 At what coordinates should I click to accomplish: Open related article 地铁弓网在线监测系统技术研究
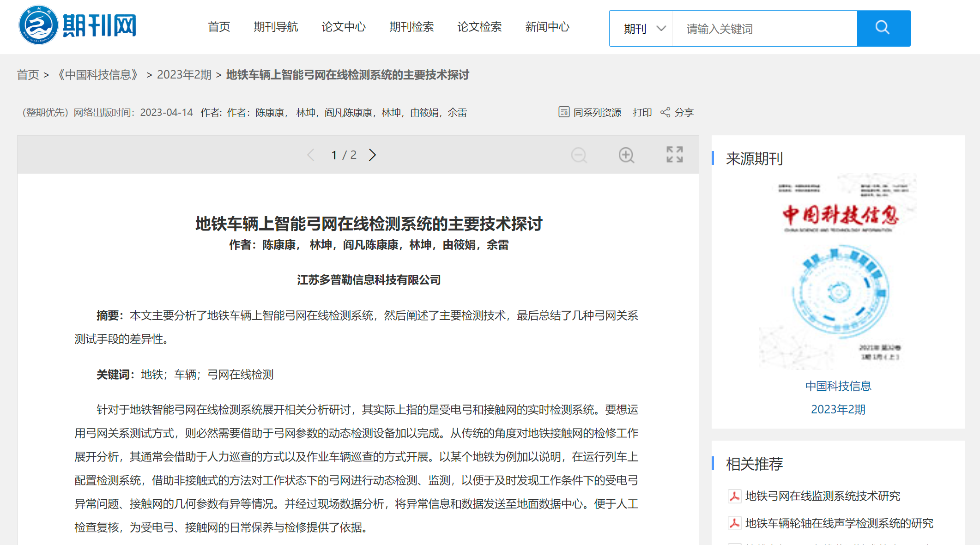pyautogui.click(x=823, y=496)
